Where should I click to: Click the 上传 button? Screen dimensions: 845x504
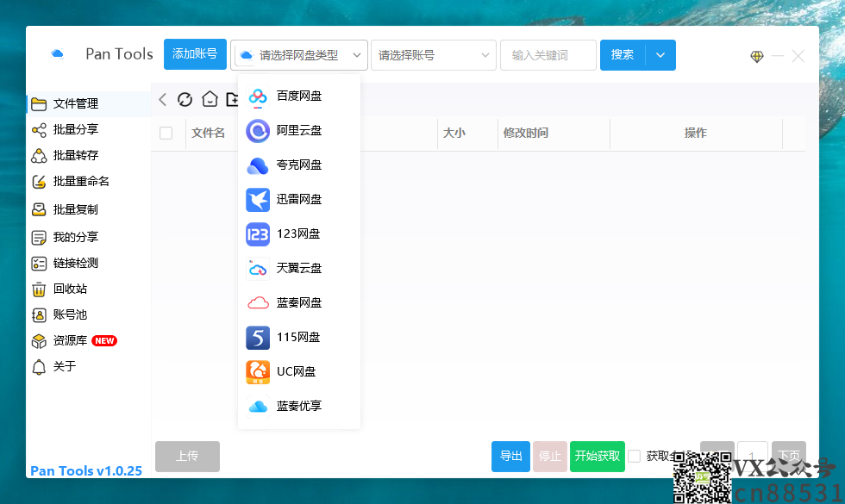(x=188, y=456)
